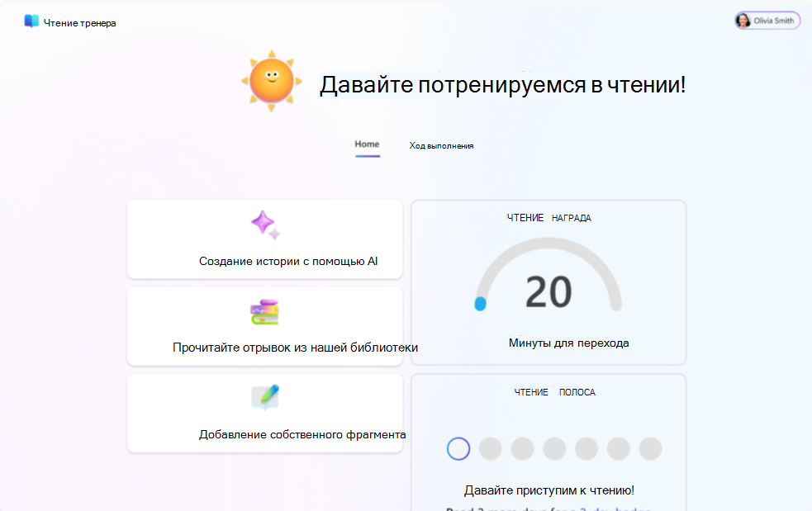Image resolution: width=812 pixels, height=511 pixels.
Task: Open Прочитайте отрывок из нашей библиотеки card
Action: coord(264,326)
